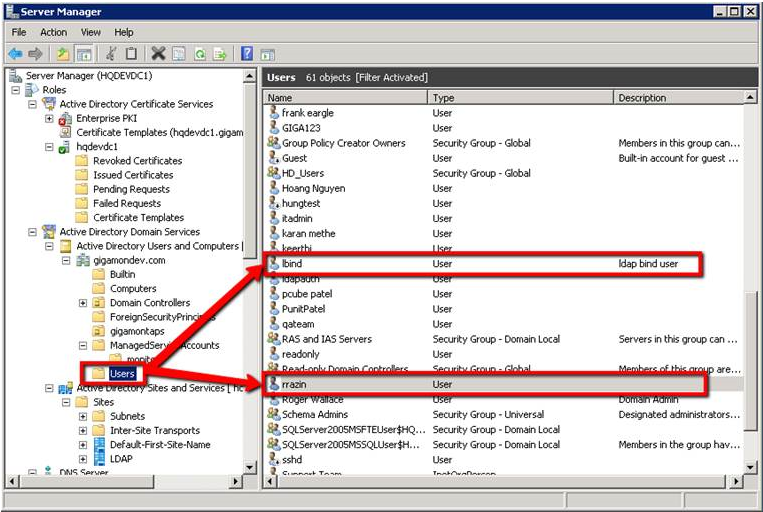Expand the Enterprise PKI tree node
The image size is (763, 512).
pyautogui.click(x=50, y=118)
